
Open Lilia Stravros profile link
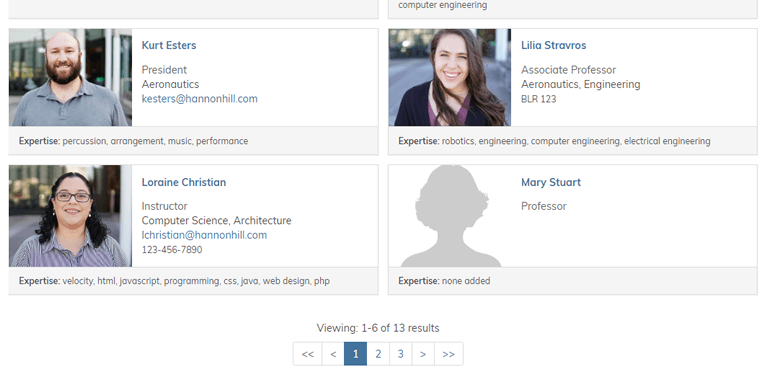pyautogui.click(x=553, y=45)
